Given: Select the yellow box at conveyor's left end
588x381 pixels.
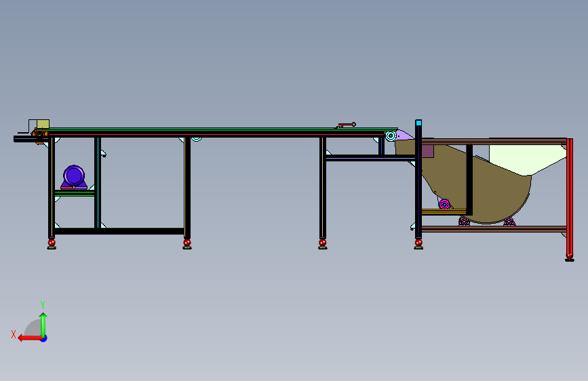Looking at the screenshot, I should click(x=43, y=124).
